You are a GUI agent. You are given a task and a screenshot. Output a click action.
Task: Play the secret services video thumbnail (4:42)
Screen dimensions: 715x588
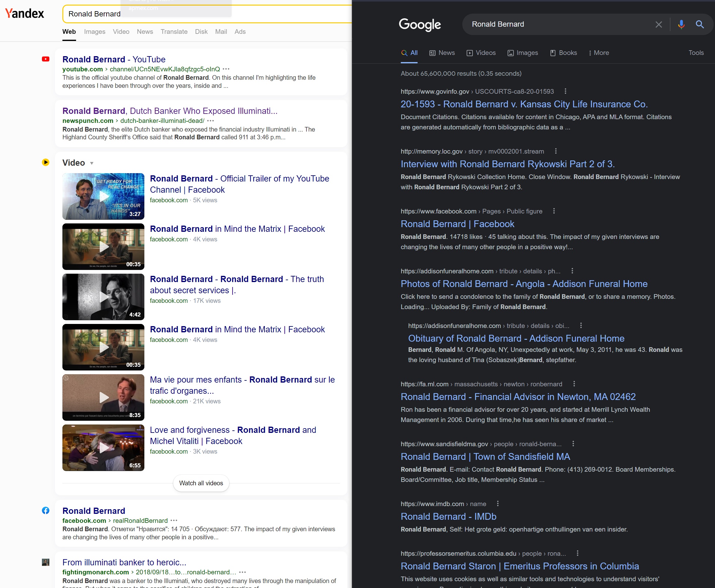[103, 297]
